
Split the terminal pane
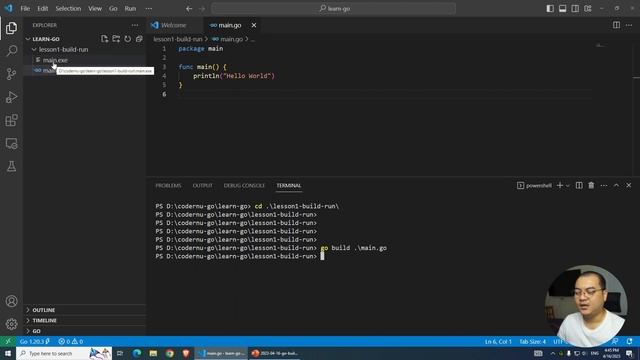click(579, 185)
